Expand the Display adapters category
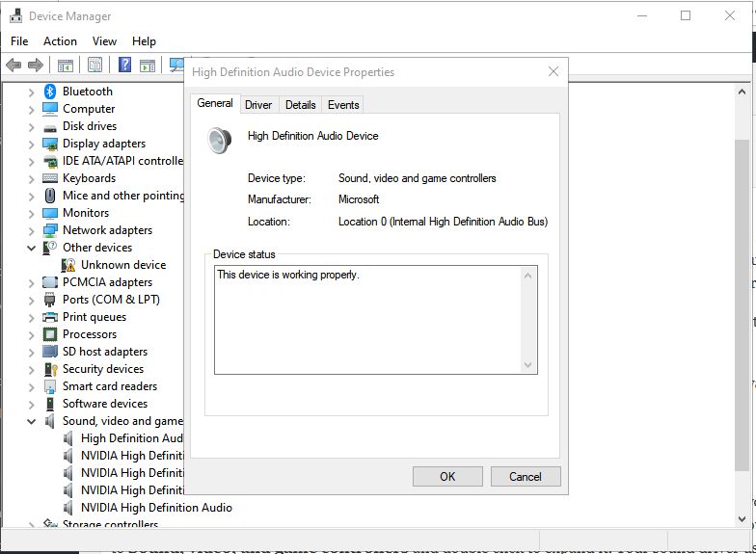The width and height of the screenshot is (756, 554). 31,145
